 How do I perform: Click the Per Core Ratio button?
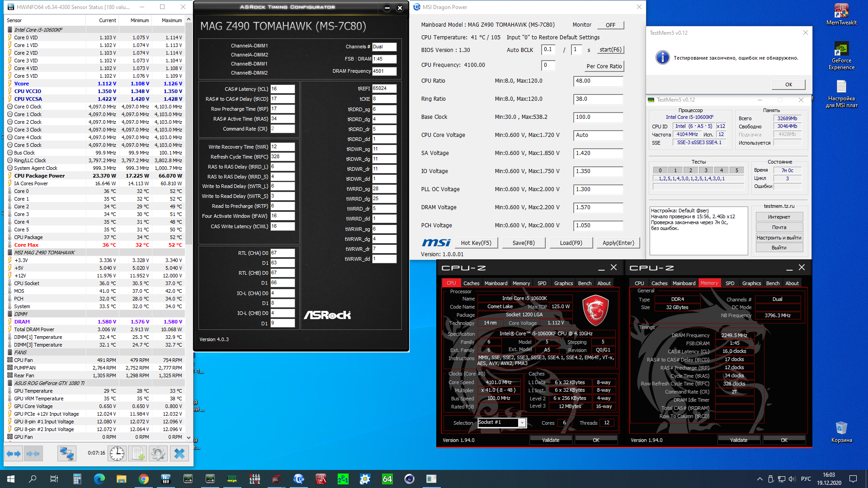604,66
